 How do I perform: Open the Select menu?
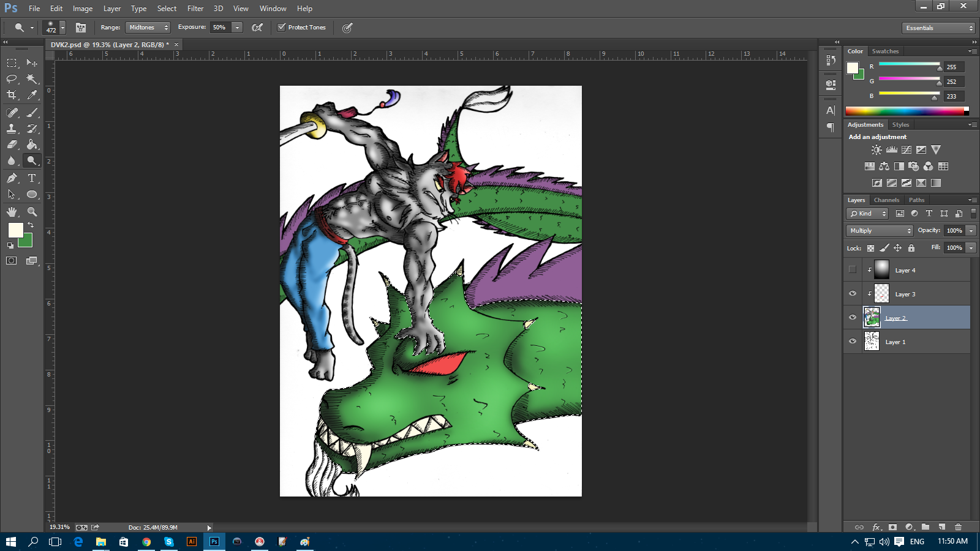pyautogui.click(x=167, y=9)
